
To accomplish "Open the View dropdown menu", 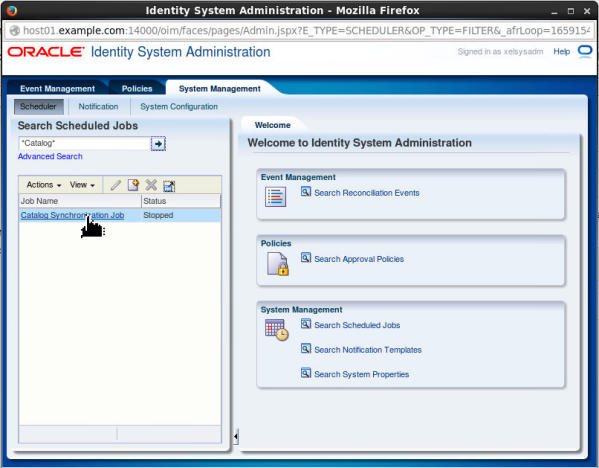I will (x=82, y=185).
